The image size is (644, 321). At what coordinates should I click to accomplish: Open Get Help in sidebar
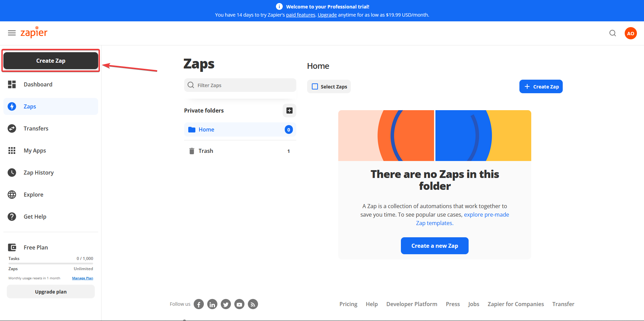pos(51,217)
